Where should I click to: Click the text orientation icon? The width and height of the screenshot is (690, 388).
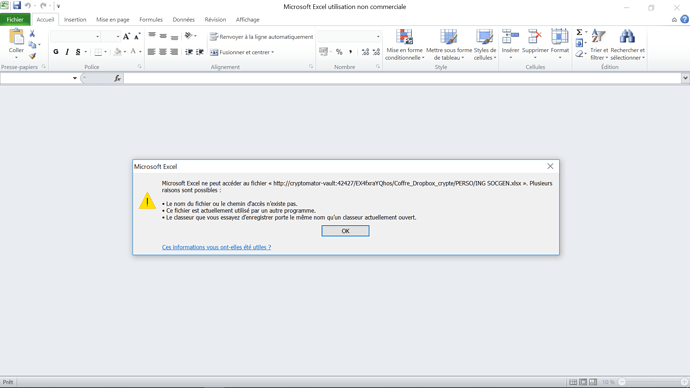(x=188, y=36)
